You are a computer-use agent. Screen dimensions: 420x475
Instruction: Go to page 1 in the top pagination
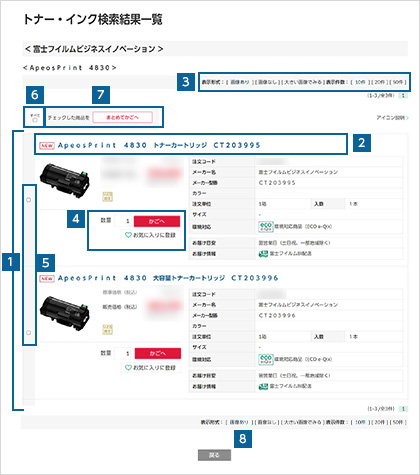[403, 96]
